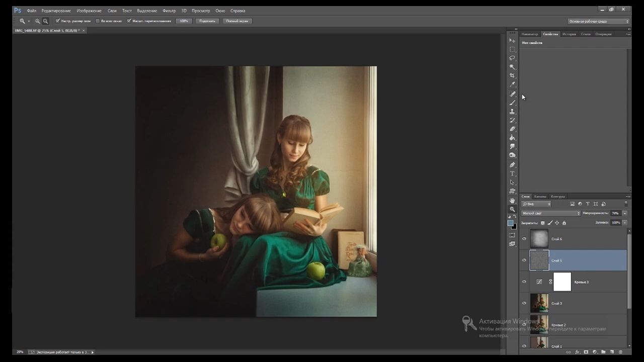Image resolution: width=644 pixels, height=362 pixels.
Task: Click the foreground color swatch
Action: (x=511, y=223)
